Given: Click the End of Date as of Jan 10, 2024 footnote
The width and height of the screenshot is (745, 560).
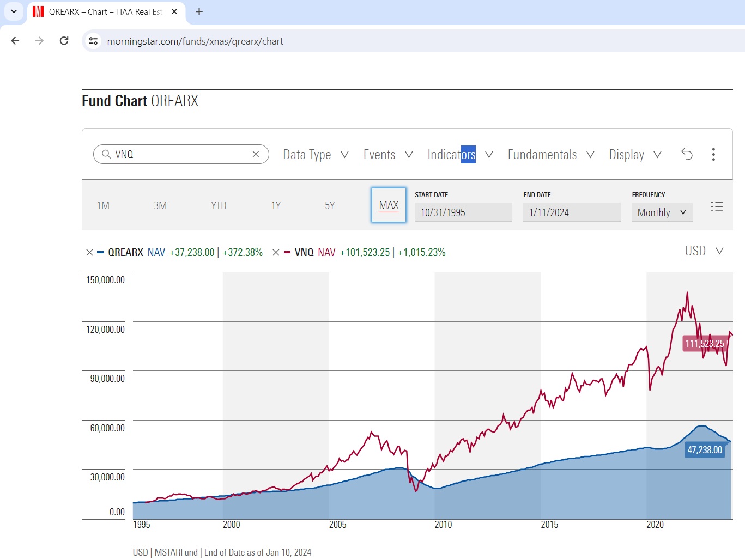Looking at the screenshot, I should tap(258, 552).
